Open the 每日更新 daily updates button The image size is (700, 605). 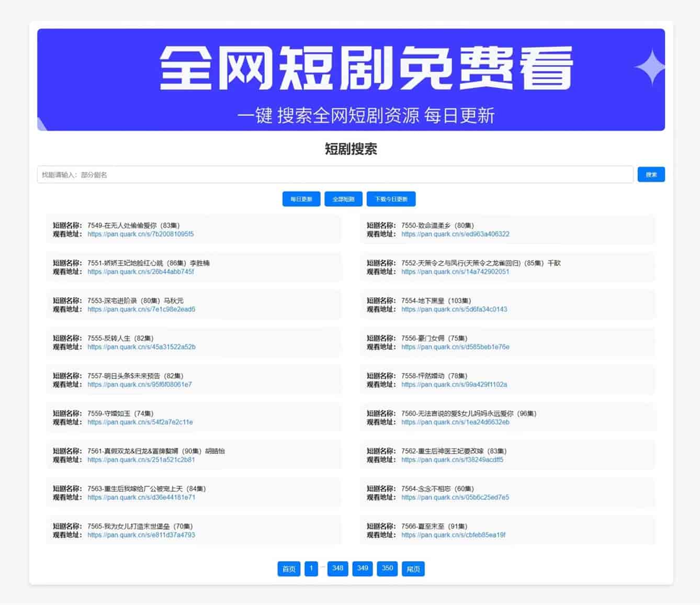(301, 199)
